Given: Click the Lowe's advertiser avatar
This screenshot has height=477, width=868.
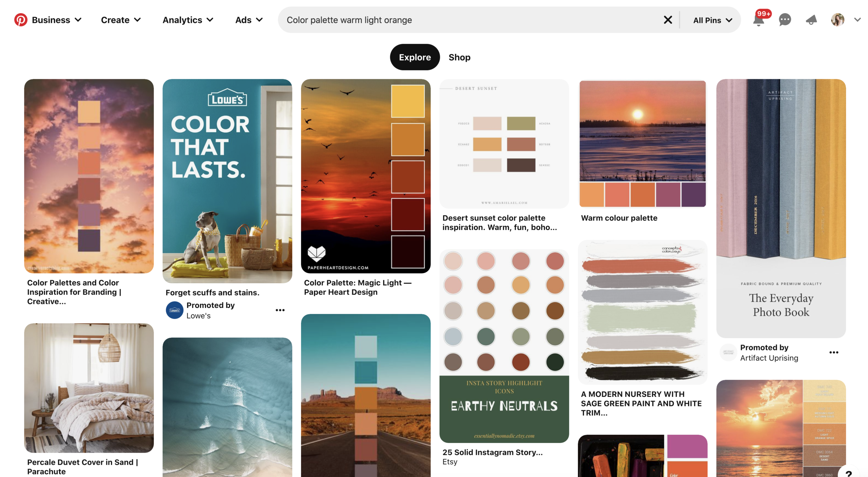Looking at the screenshot, I should (x=174, y=310).
